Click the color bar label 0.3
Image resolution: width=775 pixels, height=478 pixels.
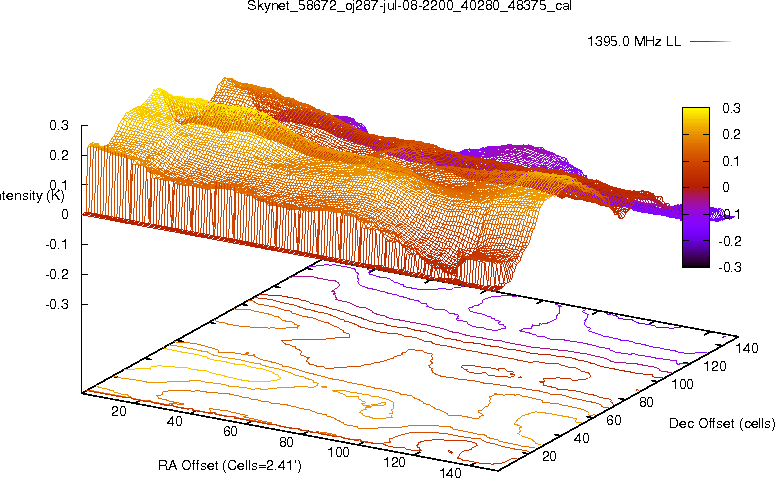point(731,108)
